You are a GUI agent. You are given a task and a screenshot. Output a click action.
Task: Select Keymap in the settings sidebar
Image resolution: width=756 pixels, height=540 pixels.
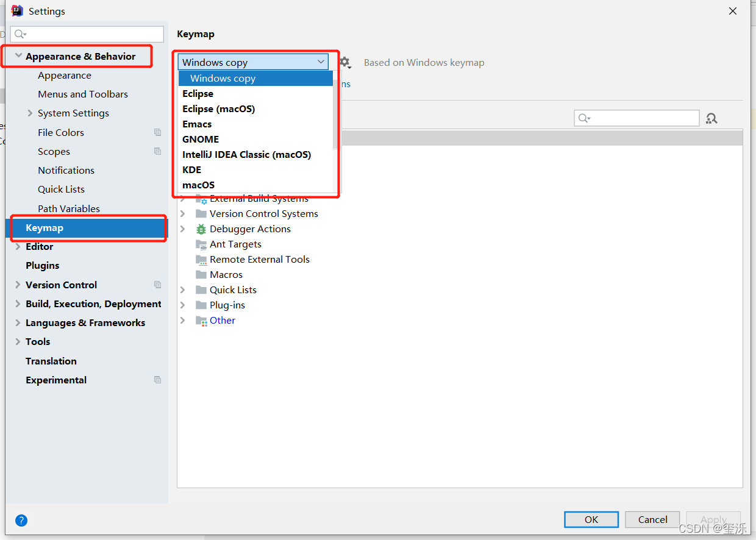87,228
